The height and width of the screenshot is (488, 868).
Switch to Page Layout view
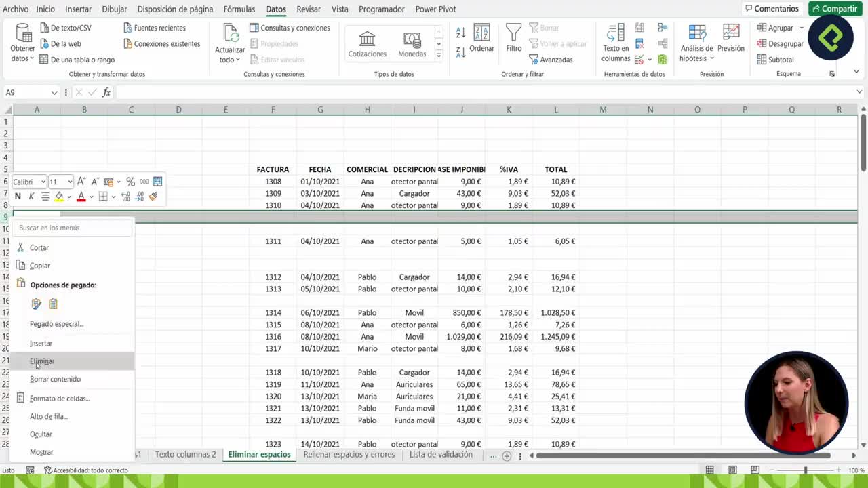point(732,470)
